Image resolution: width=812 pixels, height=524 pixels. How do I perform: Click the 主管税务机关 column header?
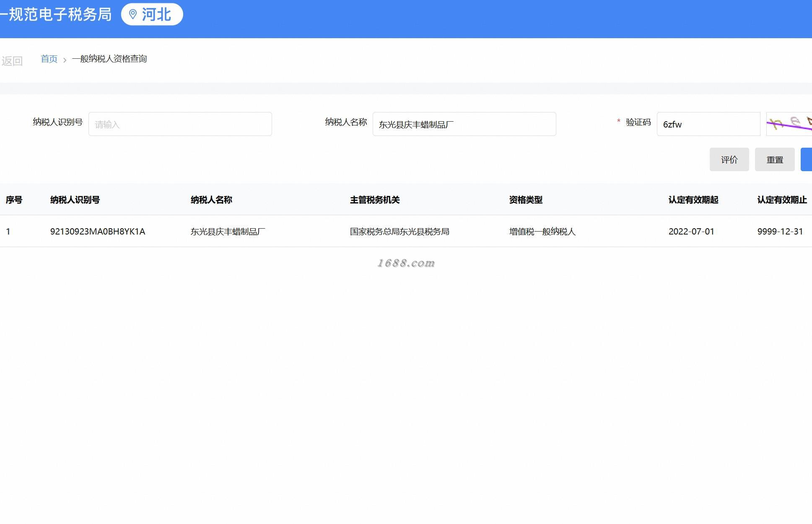coord(375,200)
